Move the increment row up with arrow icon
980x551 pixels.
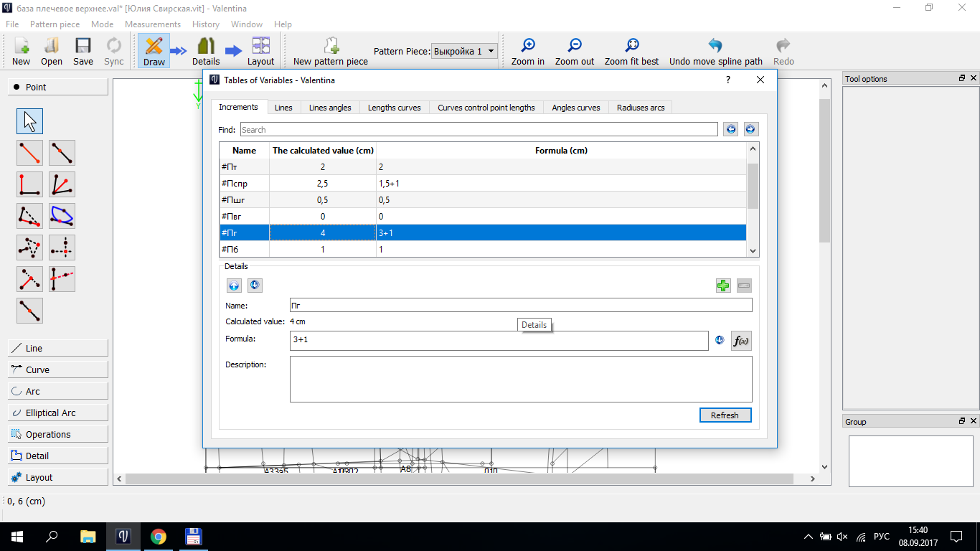[234, 286]
